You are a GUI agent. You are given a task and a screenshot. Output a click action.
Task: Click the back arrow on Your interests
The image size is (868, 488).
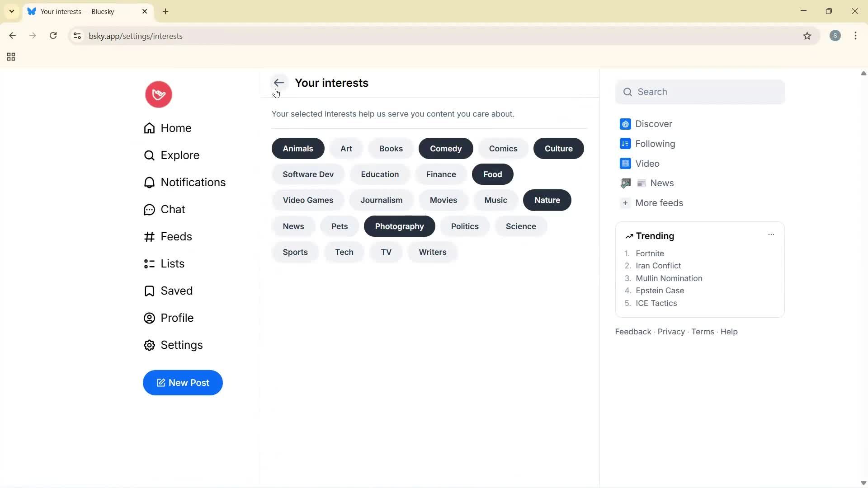tap(279, 83)
